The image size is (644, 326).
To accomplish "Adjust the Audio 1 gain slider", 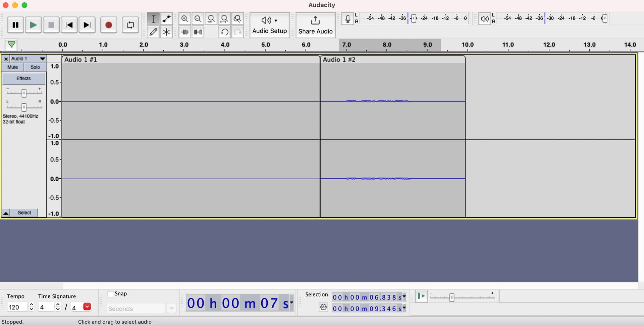I will click(24, 93).
